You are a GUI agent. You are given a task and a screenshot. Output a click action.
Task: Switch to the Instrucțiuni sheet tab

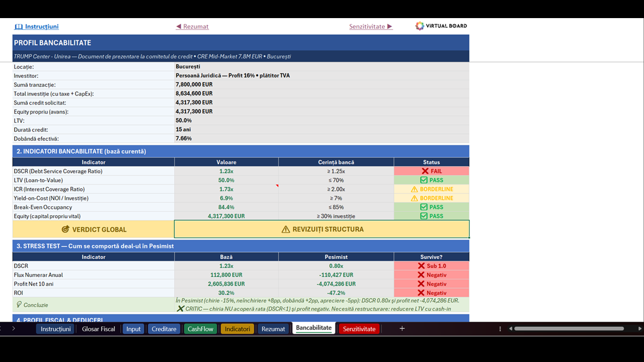click(56, 329)
